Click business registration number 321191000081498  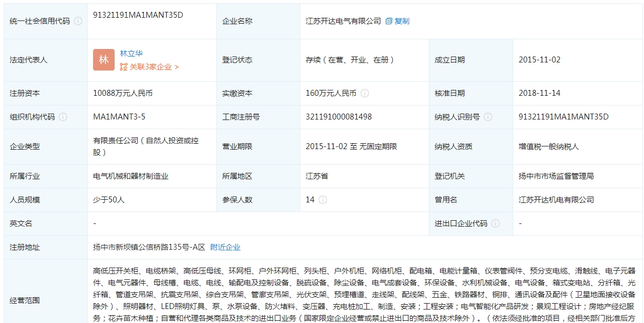[338, 117]
